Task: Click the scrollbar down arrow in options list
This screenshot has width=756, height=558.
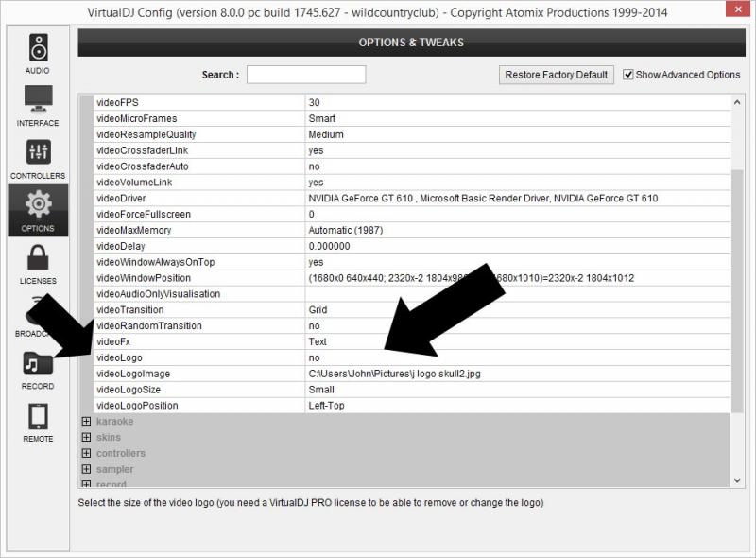Action: pyautogui.click(x=738, y=481)
